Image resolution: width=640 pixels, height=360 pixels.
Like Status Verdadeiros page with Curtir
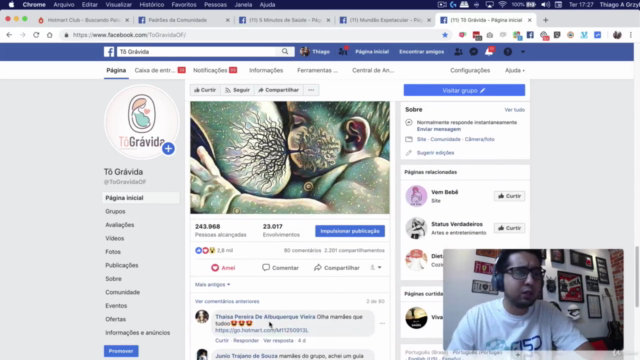(509, 228)
